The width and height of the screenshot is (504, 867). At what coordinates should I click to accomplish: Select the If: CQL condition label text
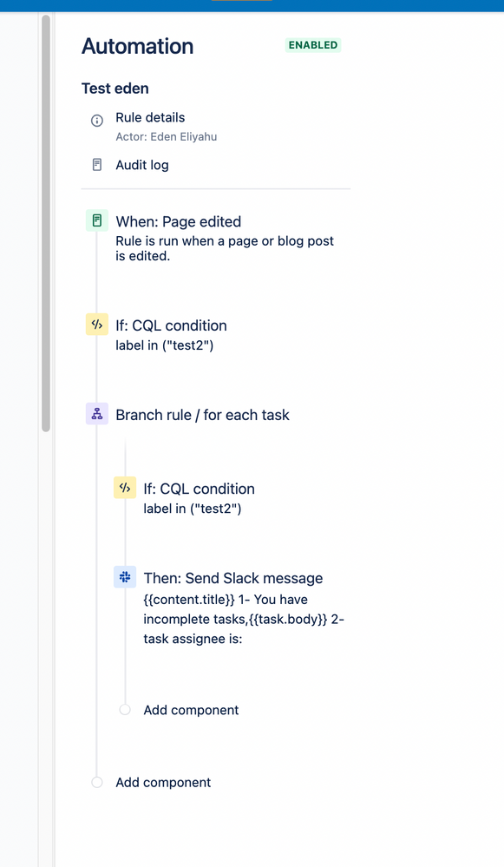(x=171, y=325)
